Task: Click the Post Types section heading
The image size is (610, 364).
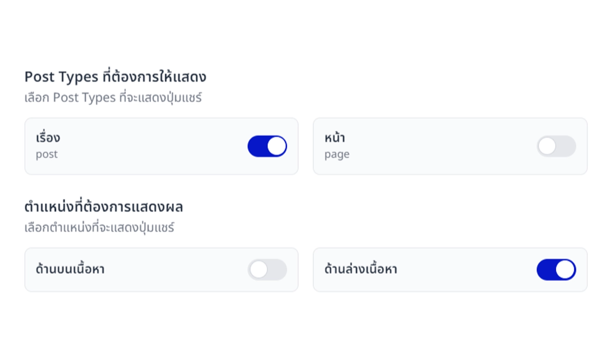Action: [115, 76]
